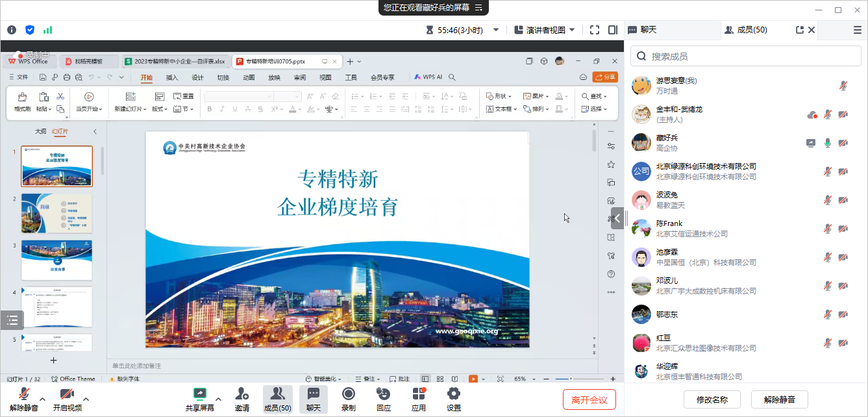Open 成员(50) from the bottom toolbar

click(277, 398)
